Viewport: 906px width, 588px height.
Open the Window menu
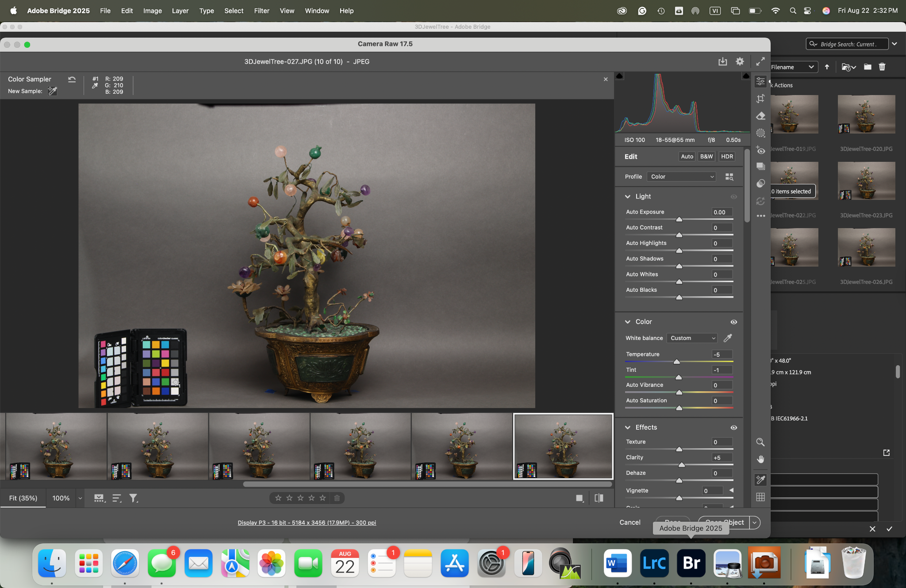tap(317, 11)
